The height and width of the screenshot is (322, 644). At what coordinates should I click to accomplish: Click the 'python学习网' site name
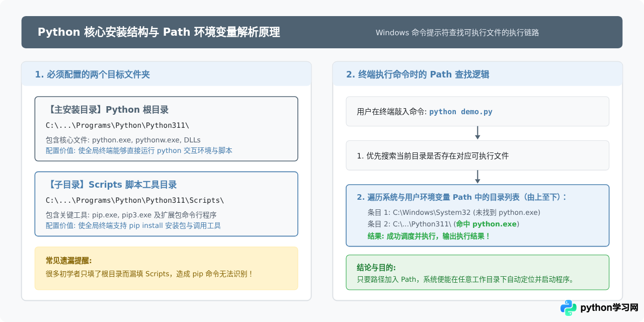point(609,307)
